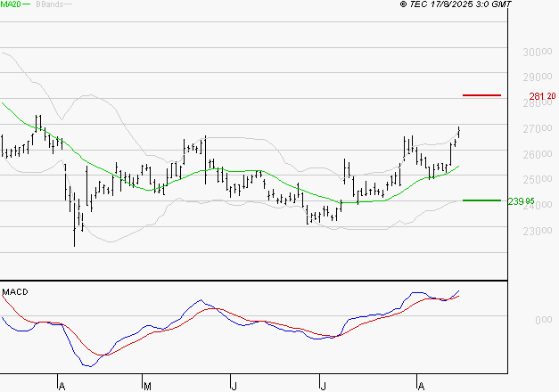Image resolution: width=559 pixels, height=392 pixels.
Task: Click the MA20 legend label
Action: click(11, 4)
